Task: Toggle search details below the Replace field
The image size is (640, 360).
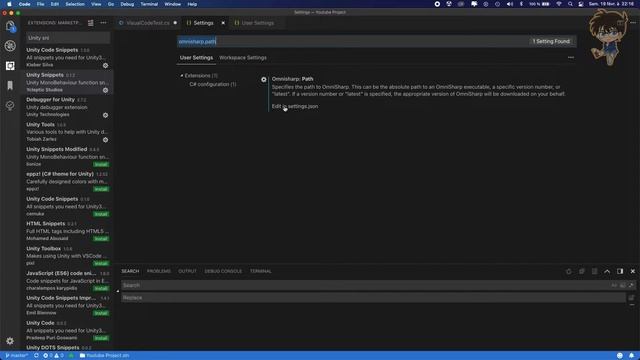Action: point(631,305)
